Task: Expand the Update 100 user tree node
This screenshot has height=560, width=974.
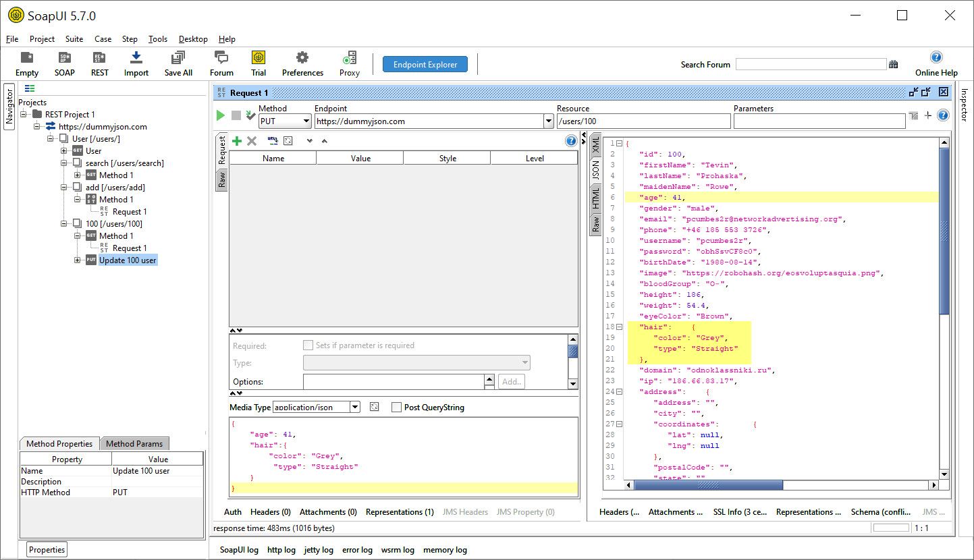Action: pos(78,260)
